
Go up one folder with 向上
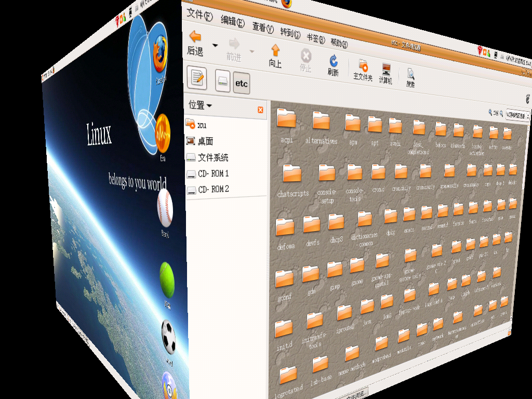coord(275,56)
